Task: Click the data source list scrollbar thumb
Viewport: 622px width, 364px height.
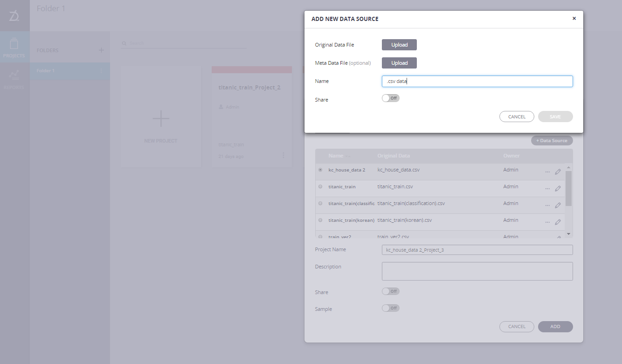Action: coord(568,188)
